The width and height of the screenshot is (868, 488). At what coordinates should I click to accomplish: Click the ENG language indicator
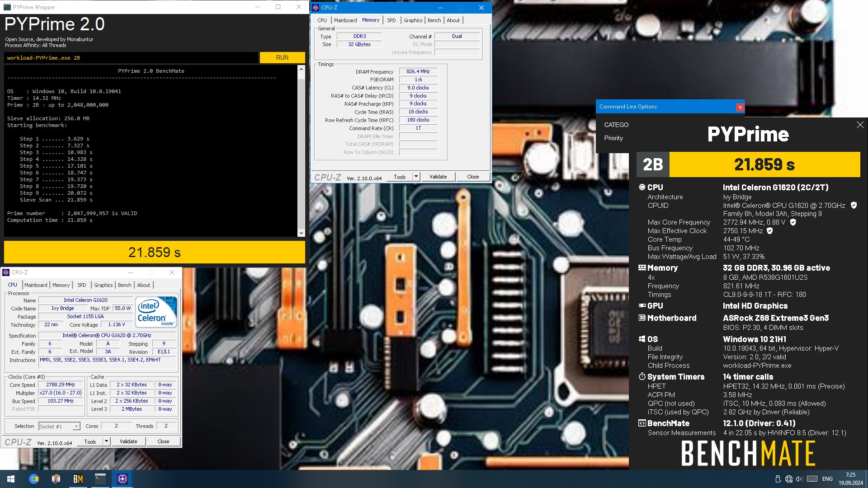[827, 479]
